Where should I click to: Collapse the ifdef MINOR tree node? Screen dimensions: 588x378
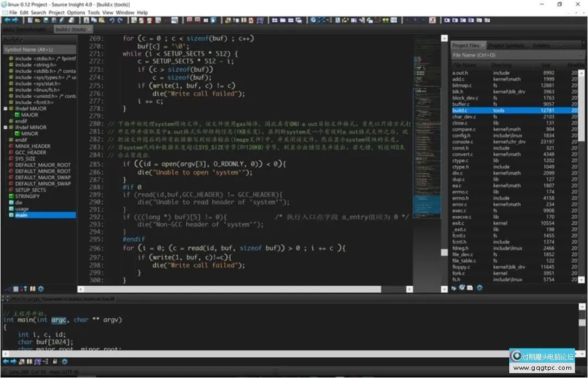click(x=5, y=128)
